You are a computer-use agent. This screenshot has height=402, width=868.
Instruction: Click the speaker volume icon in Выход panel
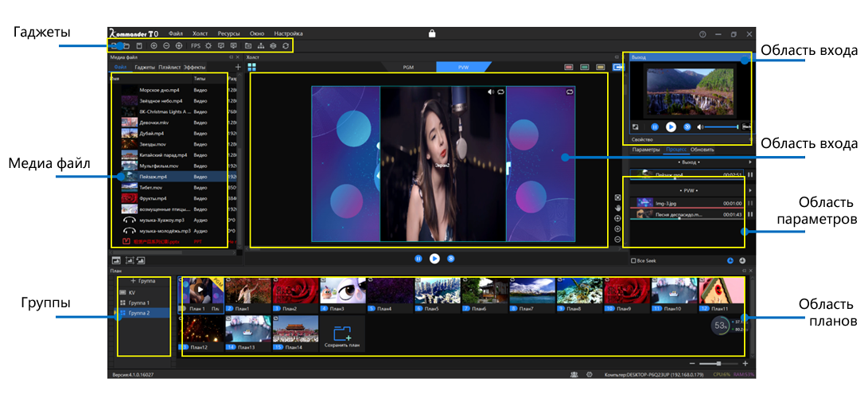[701, 127]
